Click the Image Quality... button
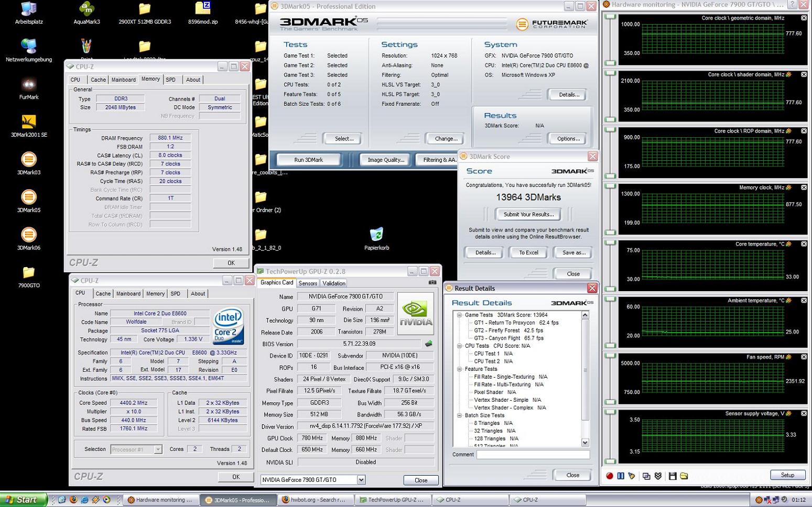This screenshot has height=507, width=812. (x=386, y=160)
